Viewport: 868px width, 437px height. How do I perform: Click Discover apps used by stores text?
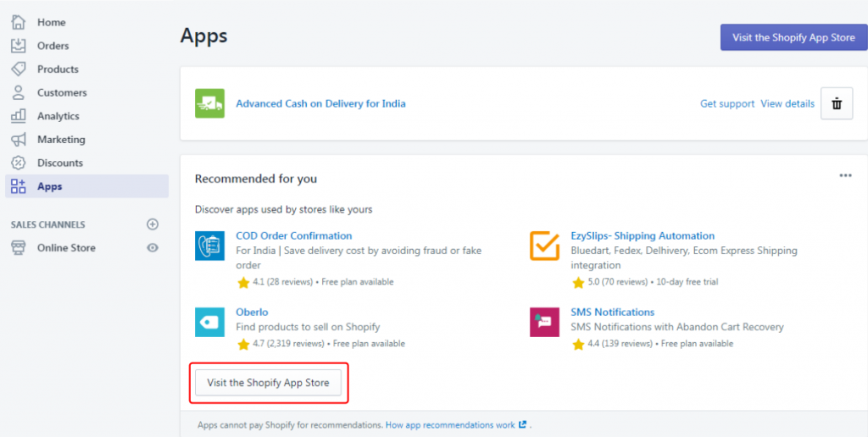(283, 210)
